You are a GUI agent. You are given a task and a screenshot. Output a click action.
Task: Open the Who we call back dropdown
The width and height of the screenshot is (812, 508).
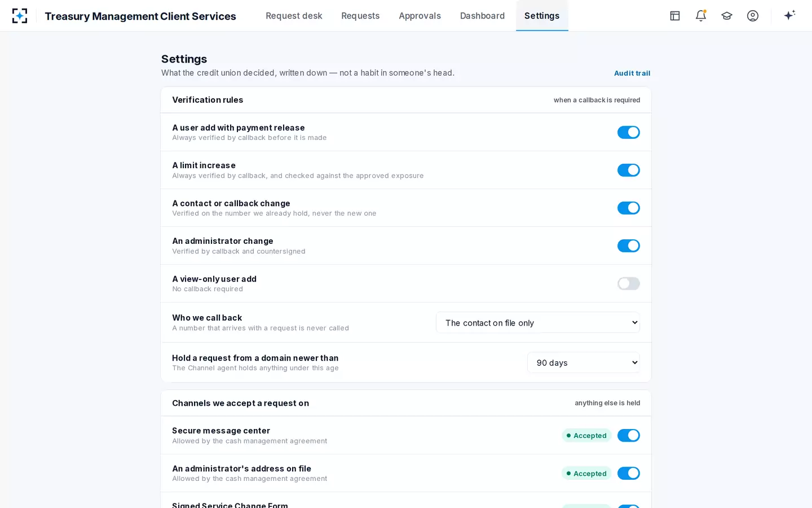pos(538,323)
